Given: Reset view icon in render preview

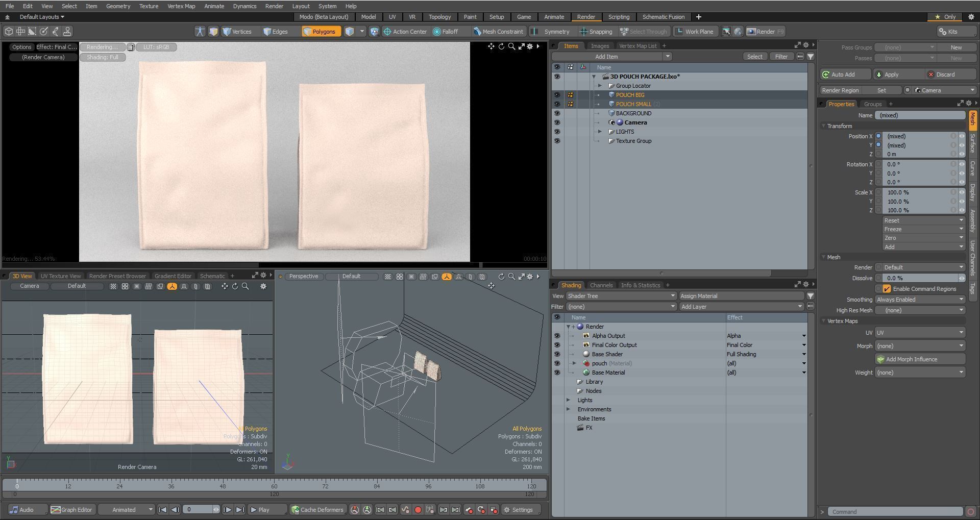Looking at the screenshot, I should [501, 46].
